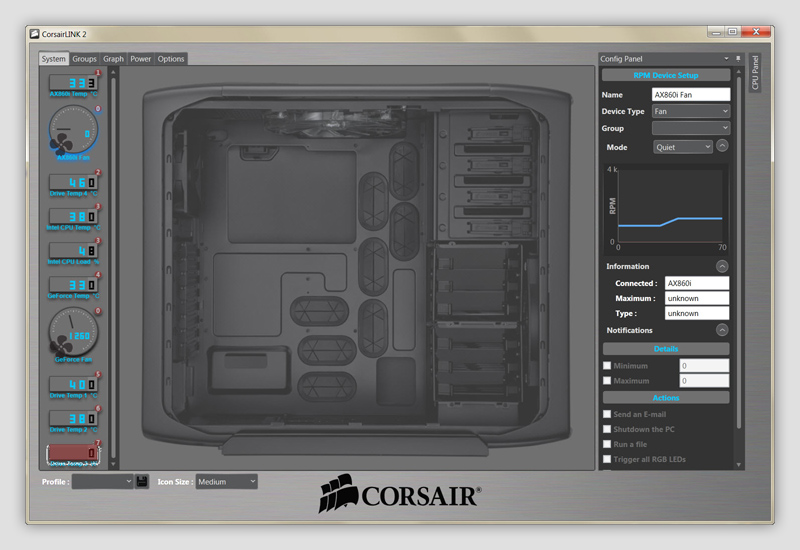Click the save profile floppy disk icon

(x=142, y=482)
